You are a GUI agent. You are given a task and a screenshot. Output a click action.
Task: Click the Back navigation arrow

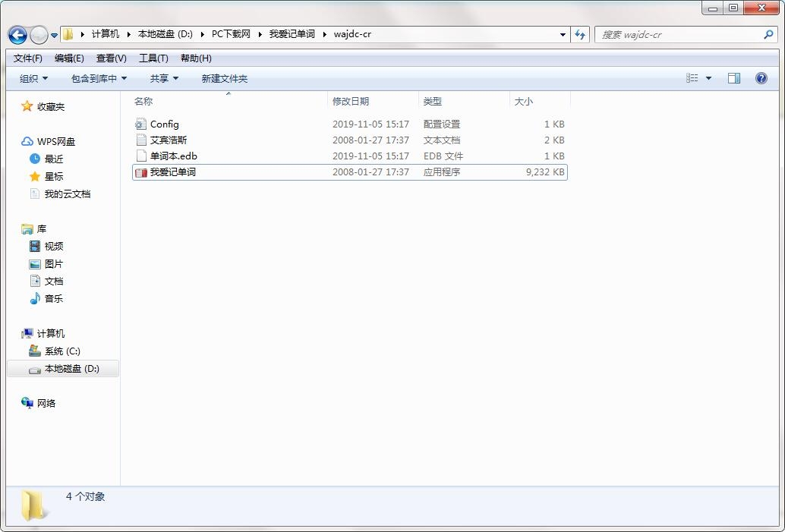coord(18,35)
